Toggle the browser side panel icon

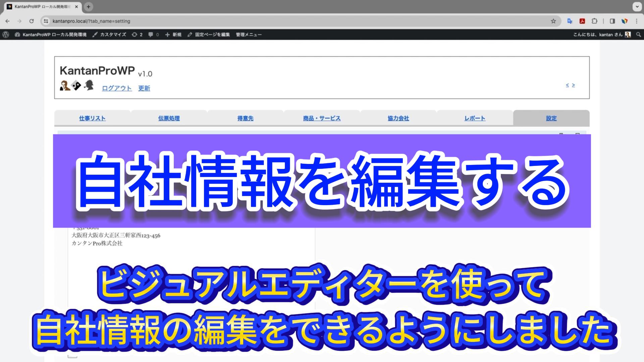(612, 21)
